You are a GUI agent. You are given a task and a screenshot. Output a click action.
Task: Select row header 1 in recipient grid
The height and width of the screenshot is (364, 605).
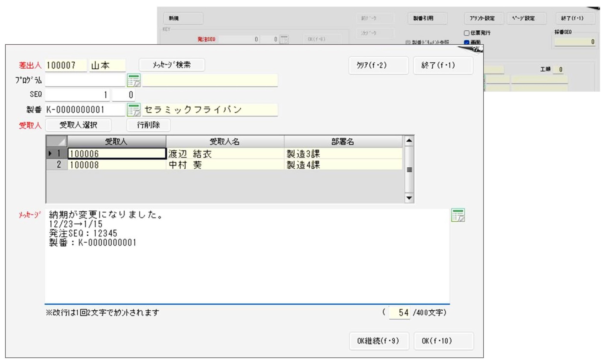[x=57, y=153]
